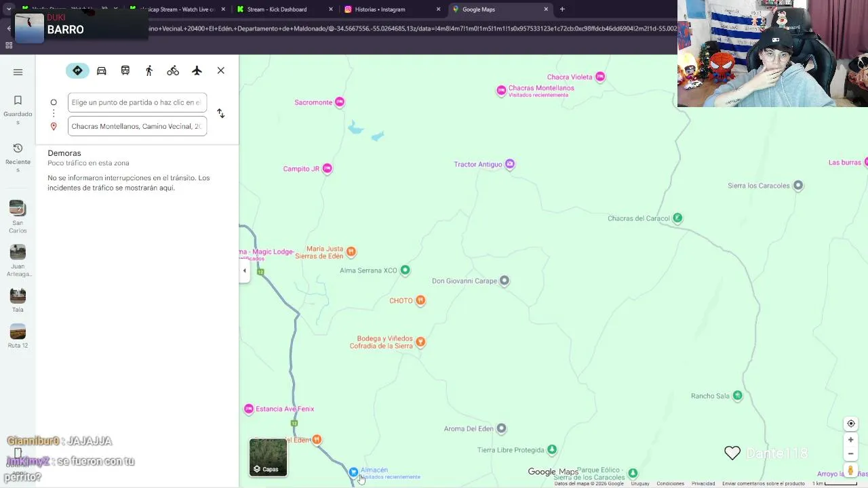Switch to Historias Instagram tab
Screen dimensions: 868x488
point(391,9)
